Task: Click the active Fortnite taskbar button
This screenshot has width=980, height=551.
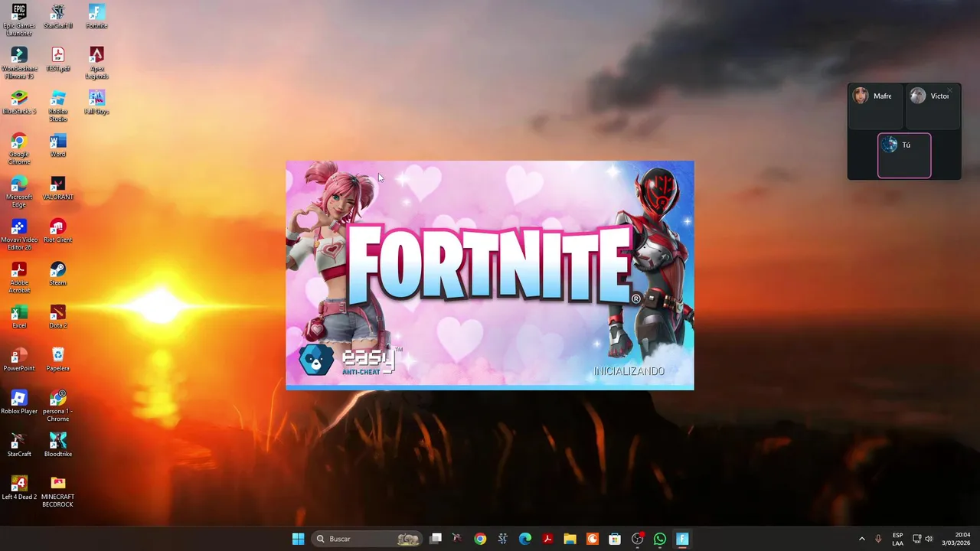Action: click(x=682, y=539)
